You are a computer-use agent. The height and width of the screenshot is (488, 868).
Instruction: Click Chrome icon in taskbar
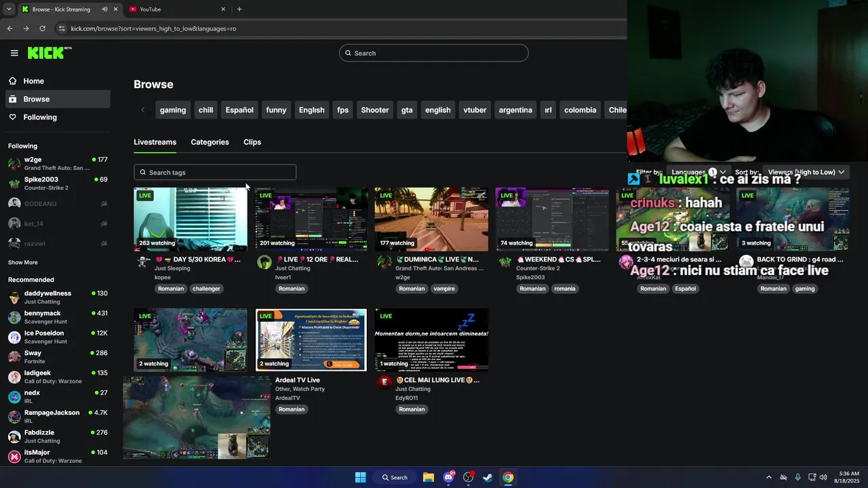click(x=508, y=477)
